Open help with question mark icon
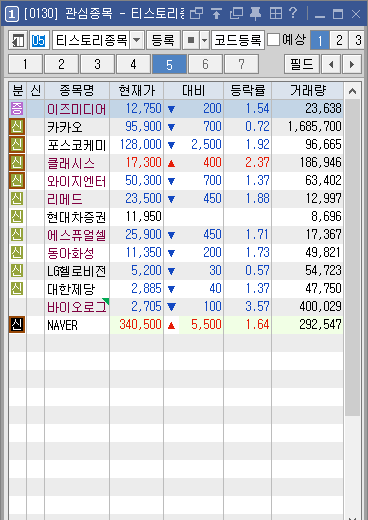This screenshot has width=368, height=520. (x=293, y=13)
